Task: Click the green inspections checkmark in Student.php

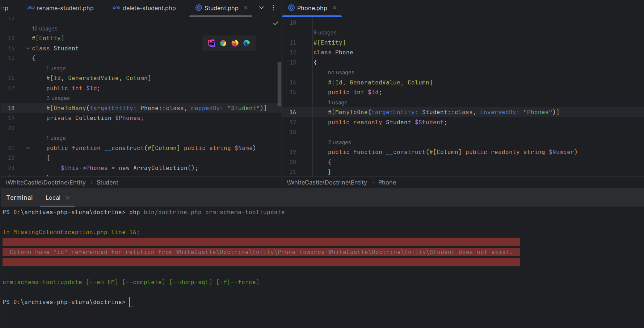Action: click(x=275, y=23)
